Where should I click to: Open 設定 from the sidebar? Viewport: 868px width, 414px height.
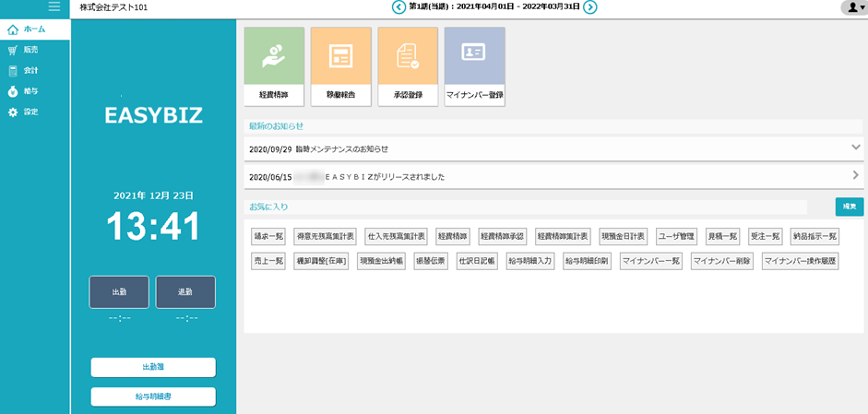30,112
